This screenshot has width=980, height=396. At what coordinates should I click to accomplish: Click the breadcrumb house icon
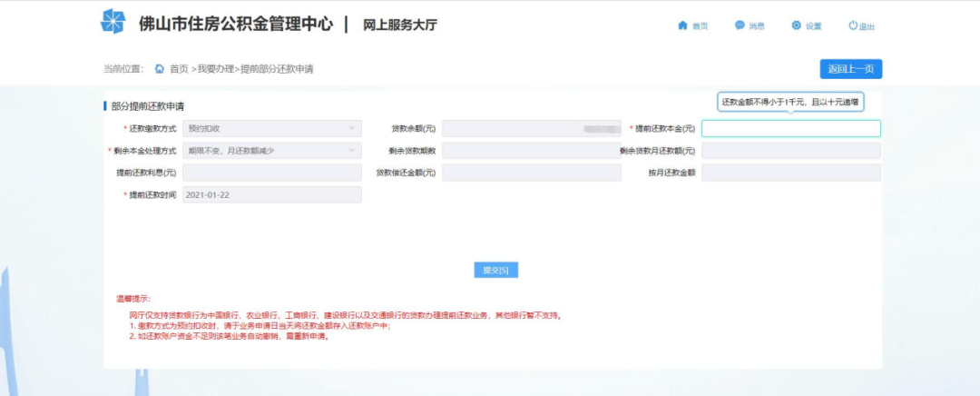160,69
